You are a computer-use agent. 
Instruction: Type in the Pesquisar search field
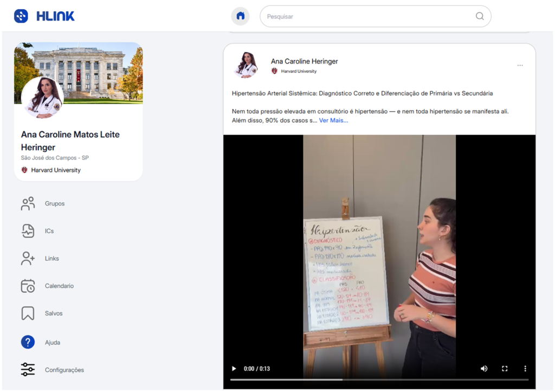coord(369,17)
